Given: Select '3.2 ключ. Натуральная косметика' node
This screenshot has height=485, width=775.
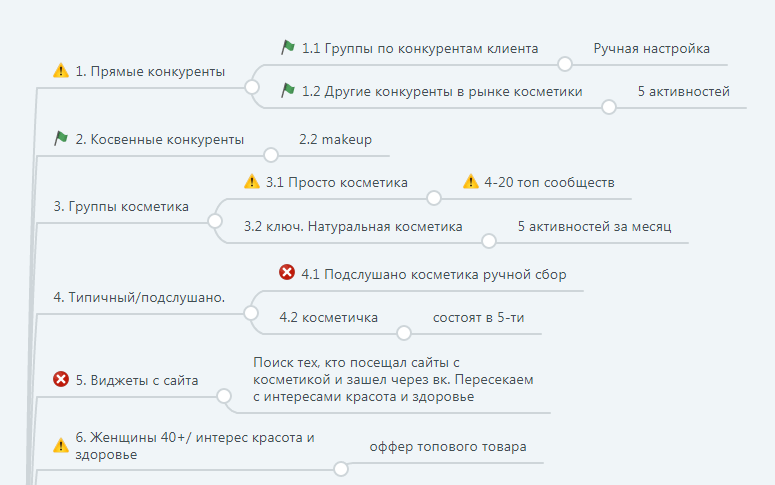Looking at the screenshot, I should pos(353,227).
